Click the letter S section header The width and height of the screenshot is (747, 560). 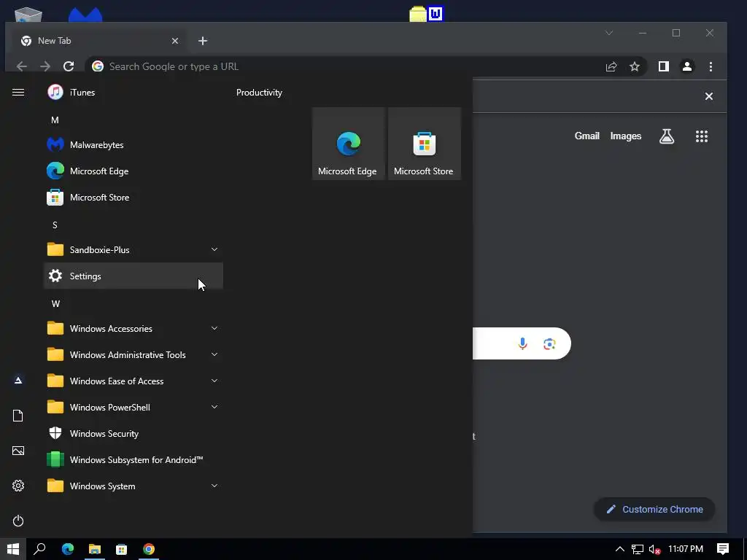coord(55,225)
